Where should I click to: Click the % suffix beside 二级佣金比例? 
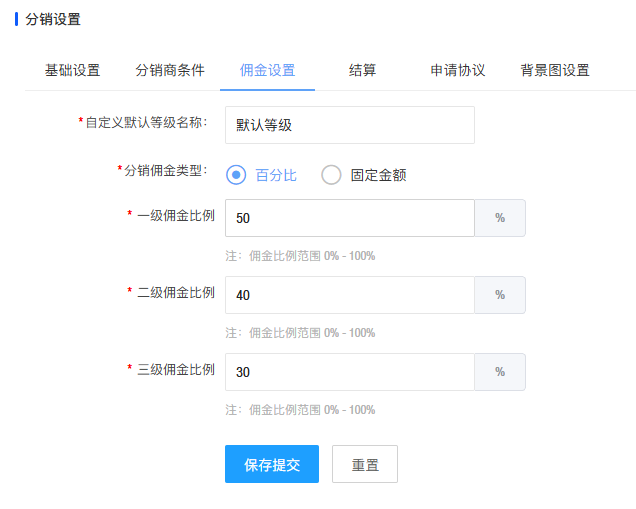click(500, 295)
